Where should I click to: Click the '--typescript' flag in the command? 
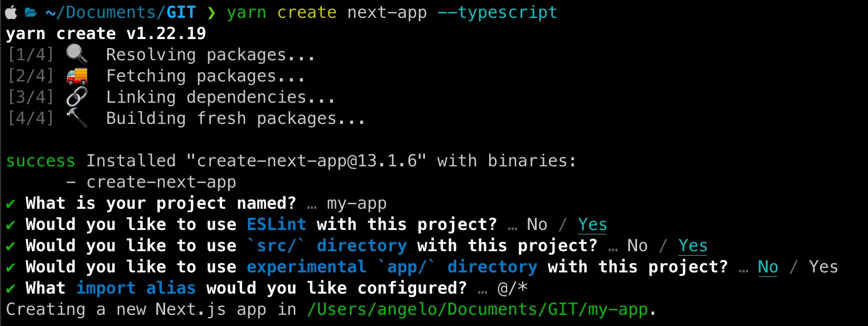498,12
